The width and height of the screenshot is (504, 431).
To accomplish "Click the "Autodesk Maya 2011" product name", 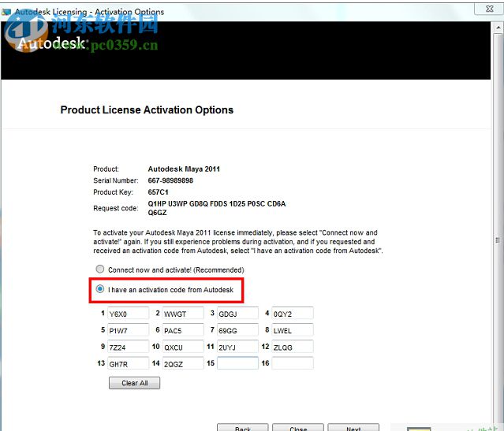I will [x=184, y=169].
